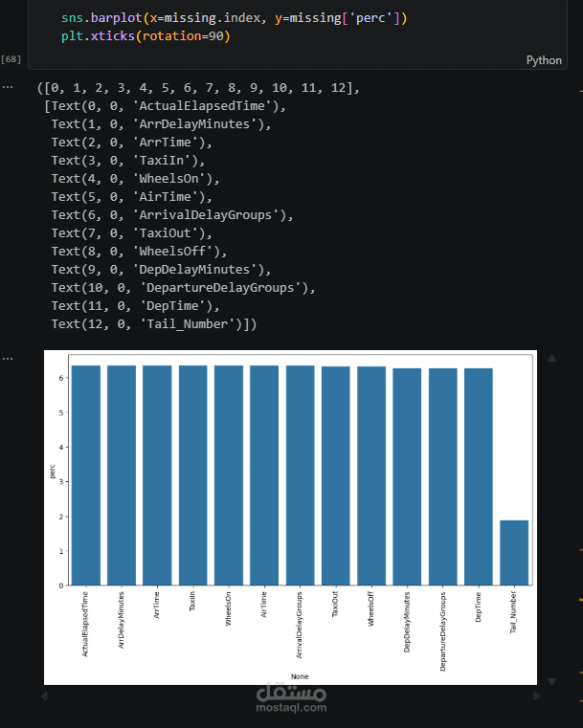Select the Tail_Number bar in chart
The height and width of the screenshot is (728, 583).
click(x=514, y=553)
